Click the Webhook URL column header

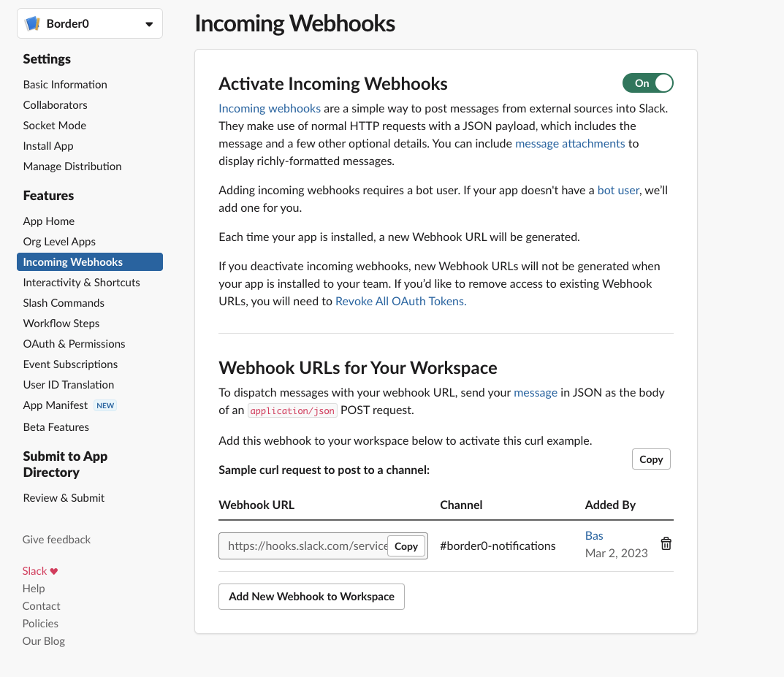pos(256,505)
